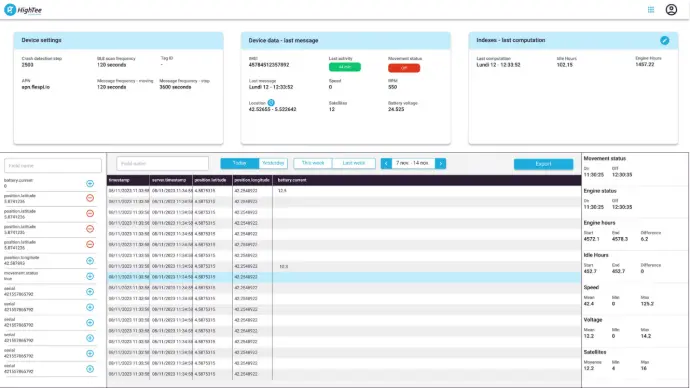The image size is (690, 388).
Task: Click Engine hours End value 4578.3
Action: [x=620, y=239]
